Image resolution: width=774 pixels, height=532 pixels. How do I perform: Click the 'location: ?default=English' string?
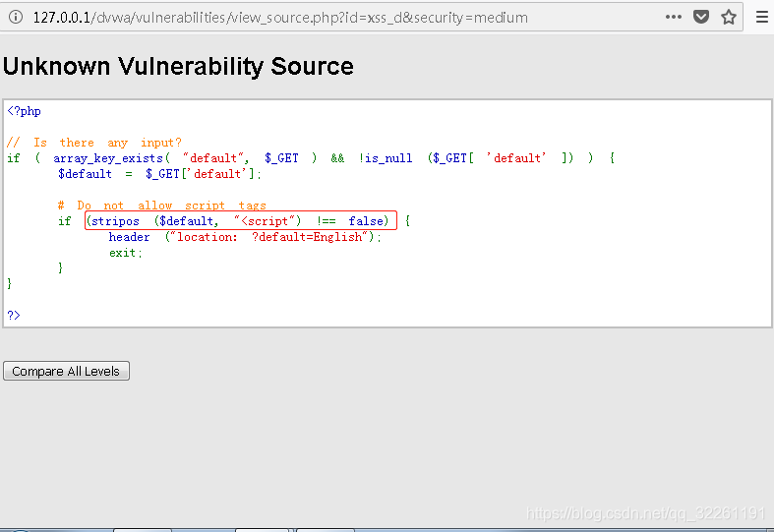269,237
